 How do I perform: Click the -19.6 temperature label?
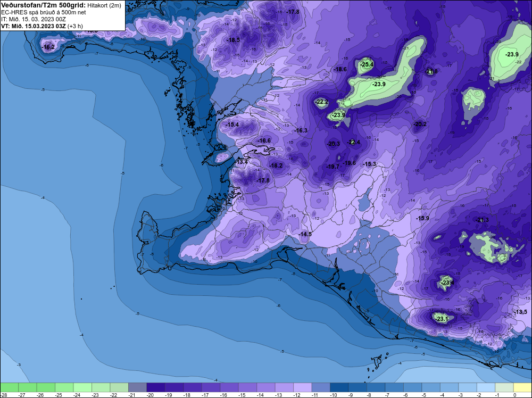(x=349, y=163)
